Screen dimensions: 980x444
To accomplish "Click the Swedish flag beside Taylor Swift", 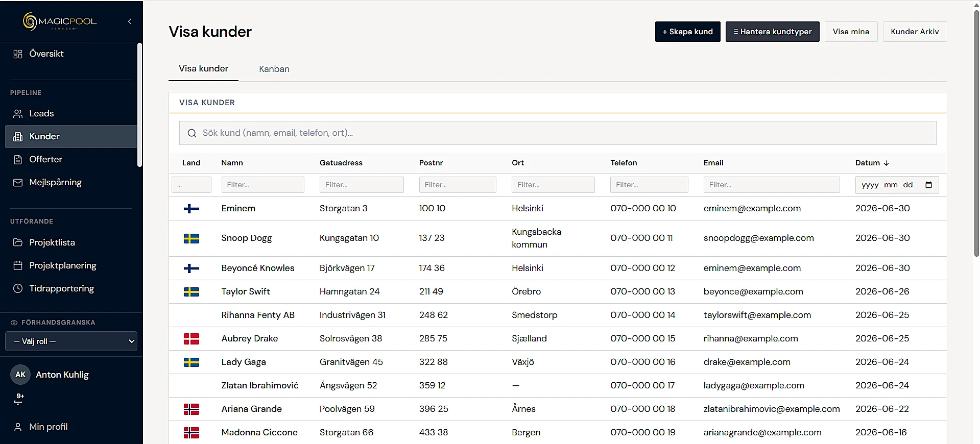I will (x=192, y=292).
